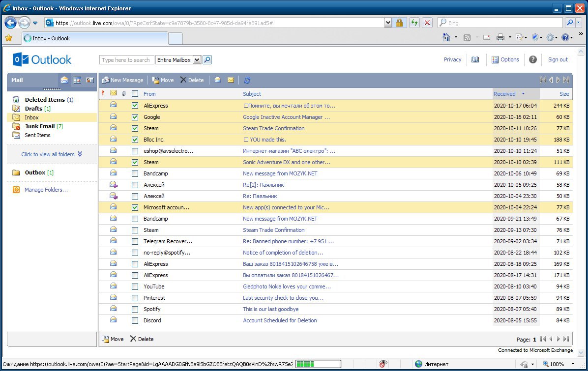Viewport: 588px width, 371px height.
Task: Open the browser Home button dropdown arrow
Action: click(456, 37)
